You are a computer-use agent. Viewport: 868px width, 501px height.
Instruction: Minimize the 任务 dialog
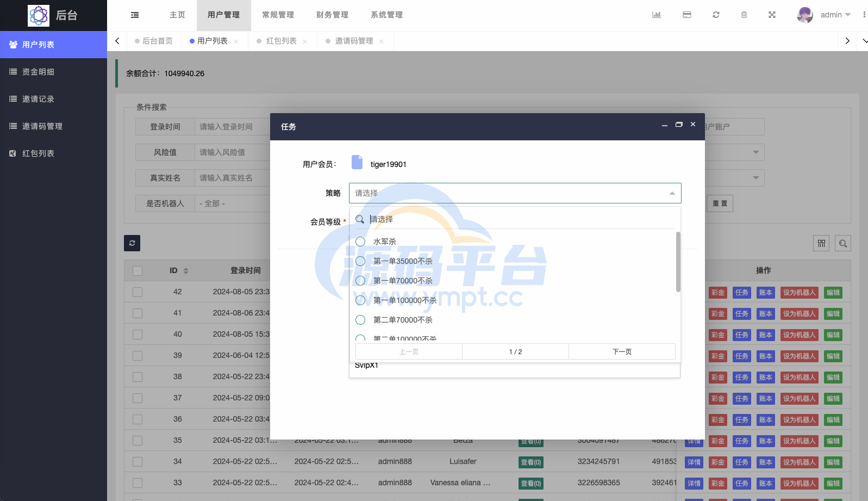pyautogui.click(x=664, y=126)
